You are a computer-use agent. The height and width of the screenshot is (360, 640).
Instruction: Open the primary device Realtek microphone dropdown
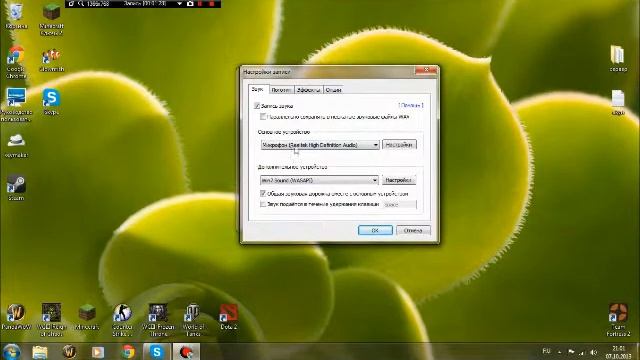click(x=320, y=145)
